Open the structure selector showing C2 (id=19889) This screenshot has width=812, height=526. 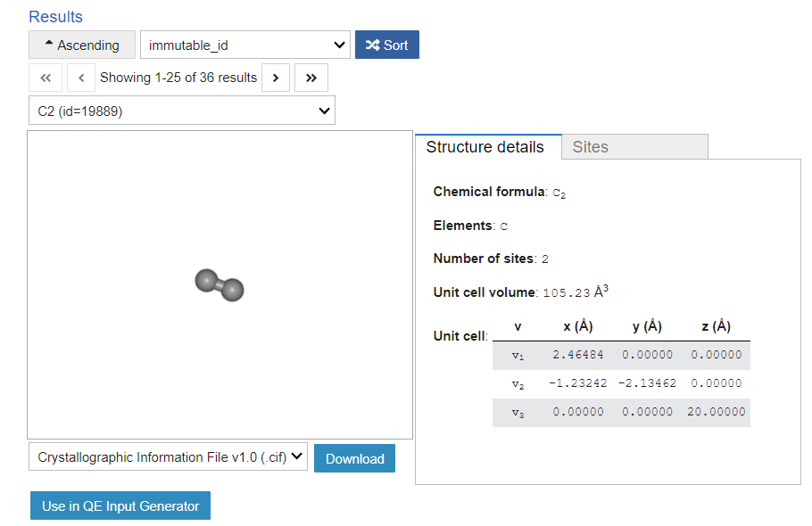click(181, 110)
